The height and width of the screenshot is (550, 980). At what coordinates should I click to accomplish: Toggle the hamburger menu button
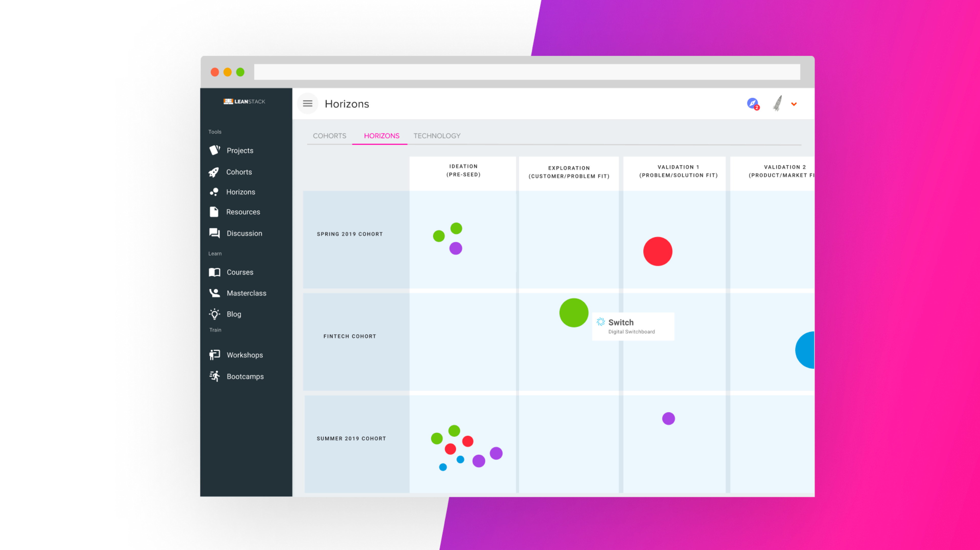click(x=307, y=103)
